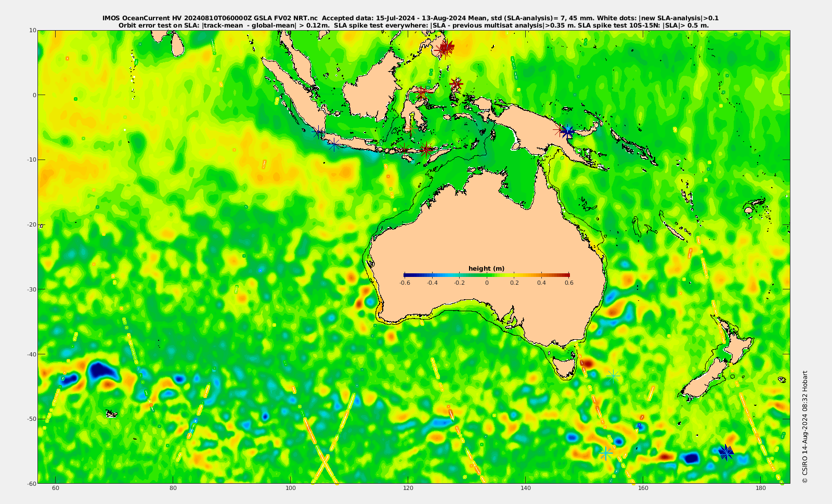Click the crossing satellite tracks near 105°E, 57°S
Image resolution: width=832 pixels, height=504 pixels.
[x=324, y=460]
